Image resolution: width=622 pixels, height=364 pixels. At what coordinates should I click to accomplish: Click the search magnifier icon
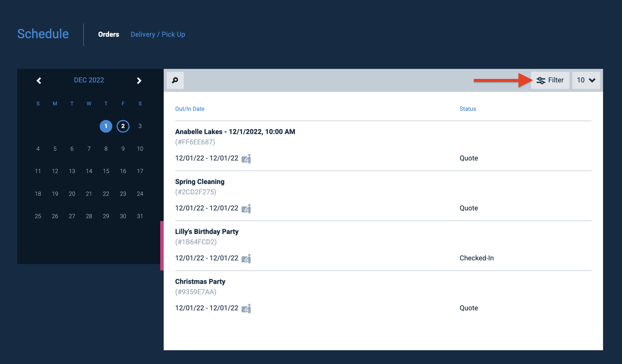[175, 80]
